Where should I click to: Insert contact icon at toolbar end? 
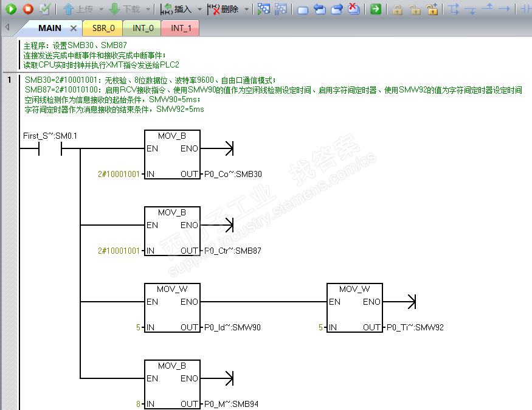pos(526,9)
